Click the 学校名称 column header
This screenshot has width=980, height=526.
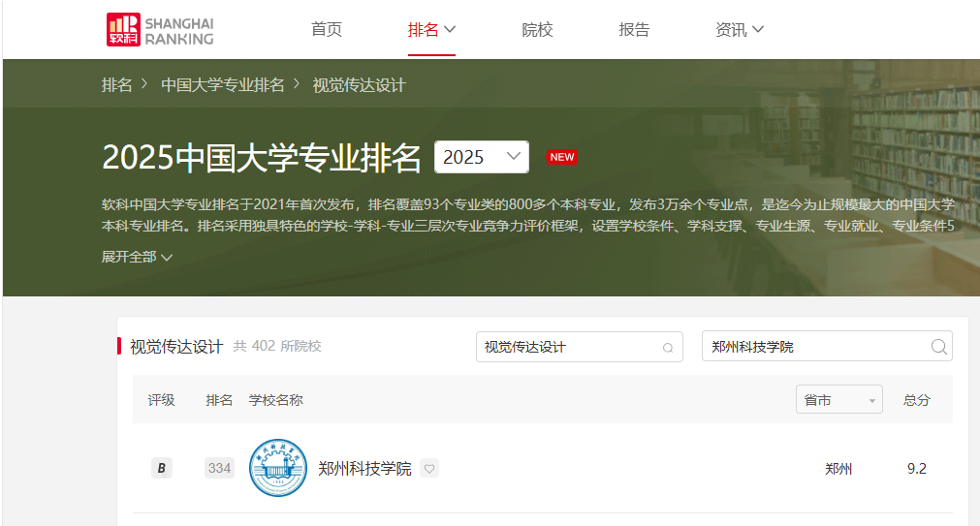(275, 400)
